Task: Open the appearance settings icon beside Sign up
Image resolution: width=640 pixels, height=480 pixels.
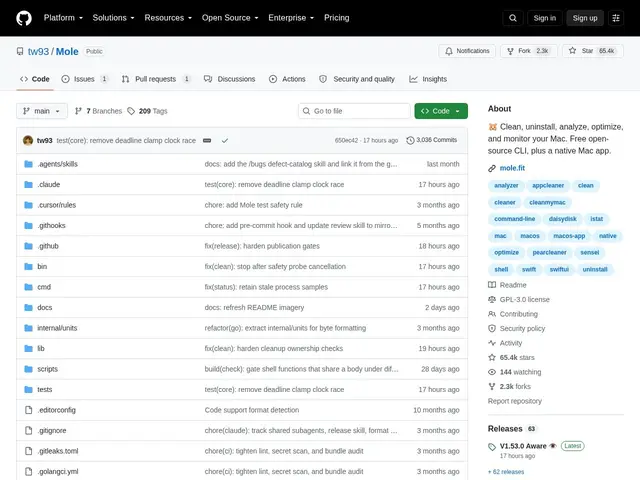Action: coord(616,18)
